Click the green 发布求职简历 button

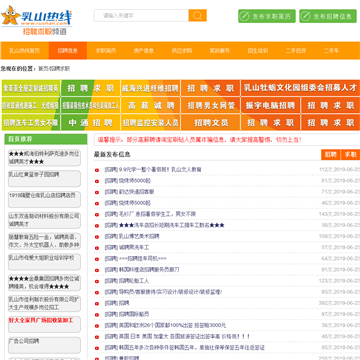(x=267, y=16)
